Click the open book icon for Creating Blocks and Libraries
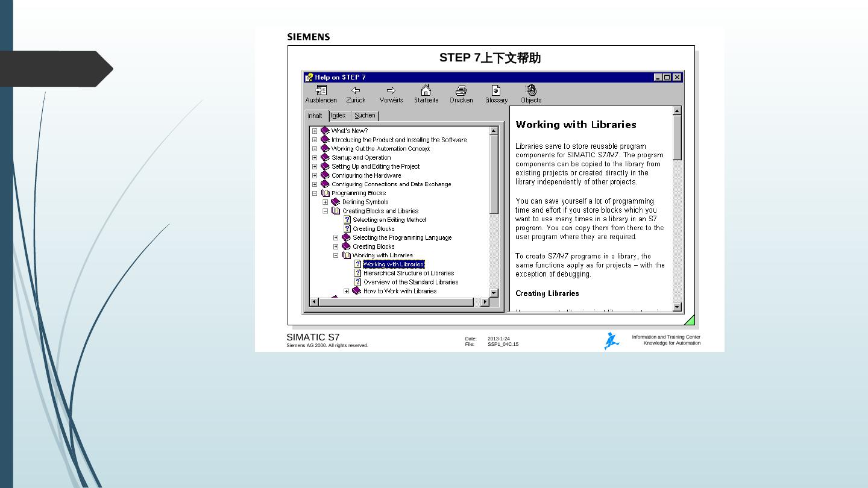The image size is (868, 488). click(336, 211)
